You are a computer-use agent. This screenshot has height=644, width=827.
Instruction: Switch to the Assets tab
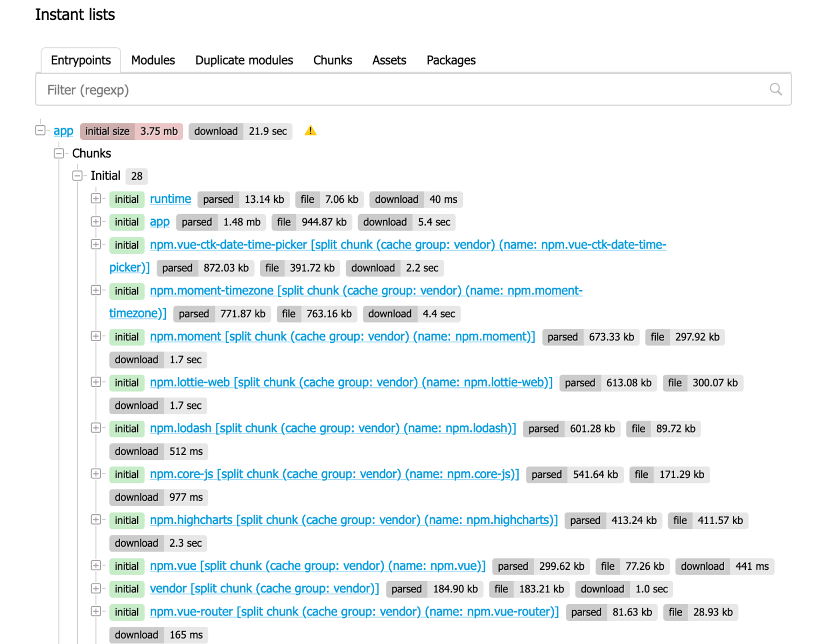click(x=389, y=60)
